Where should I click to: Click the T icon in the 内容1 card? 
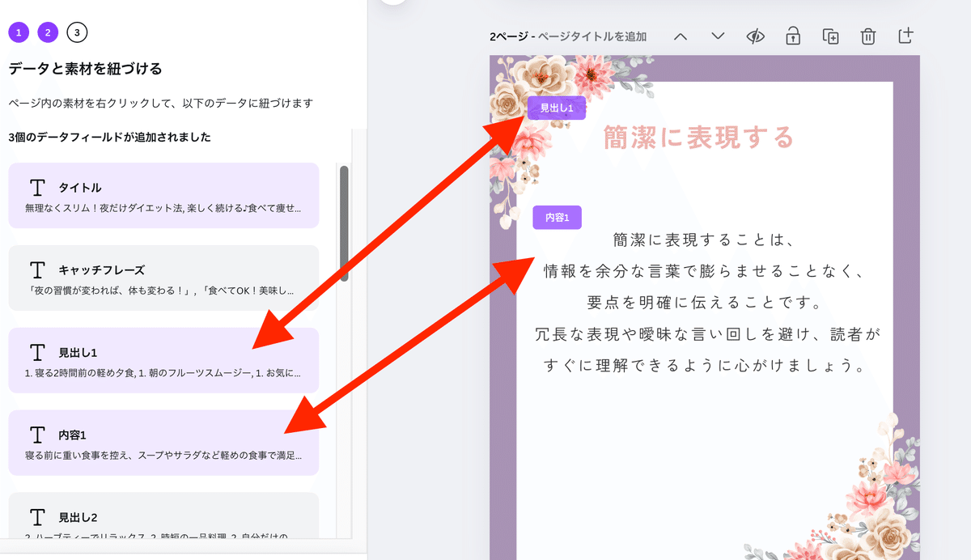coord(36,435)
